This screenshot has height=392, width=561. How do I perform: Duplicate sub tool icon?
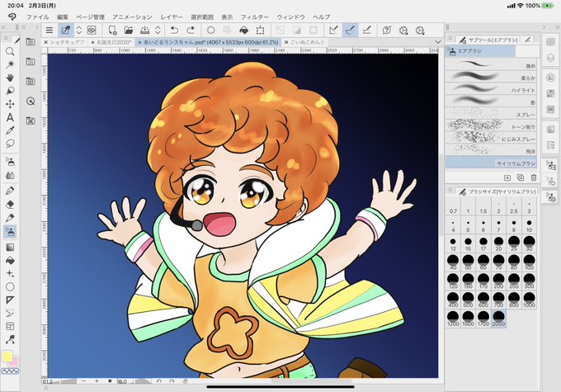521,177
